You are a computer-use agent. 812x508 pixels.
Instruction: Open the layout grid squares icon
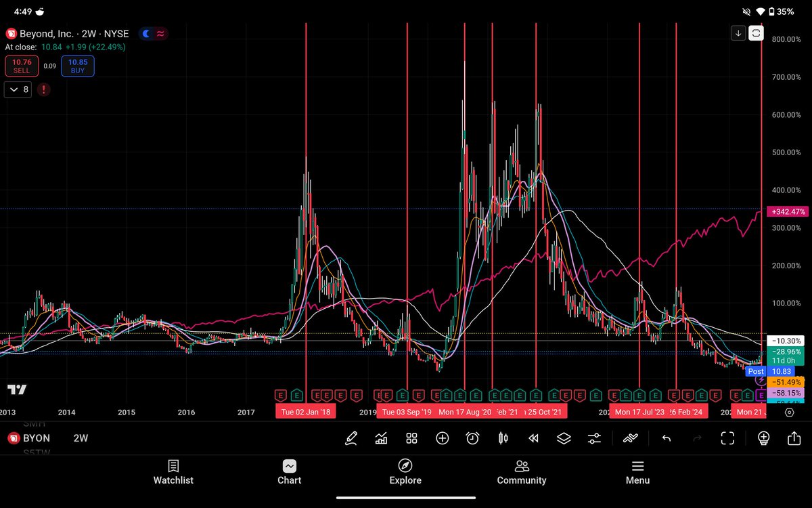coord(411,438)
